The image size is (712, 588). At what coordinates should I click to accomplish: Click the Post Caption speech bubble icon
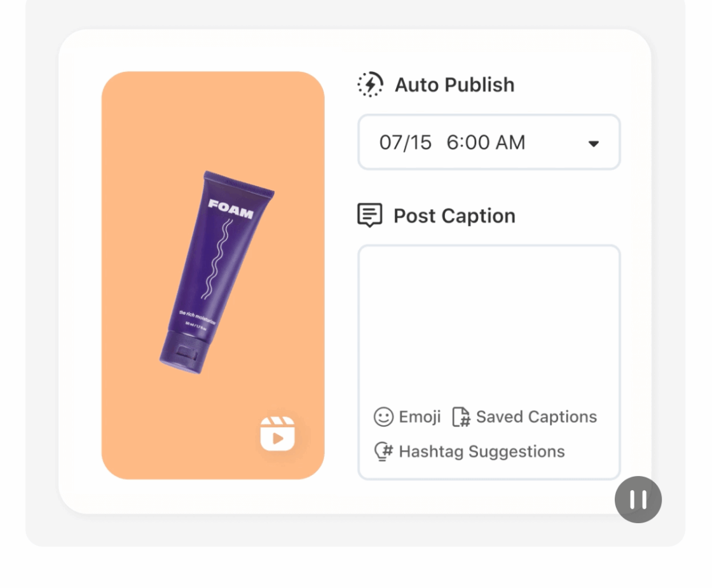pos(370,215)
